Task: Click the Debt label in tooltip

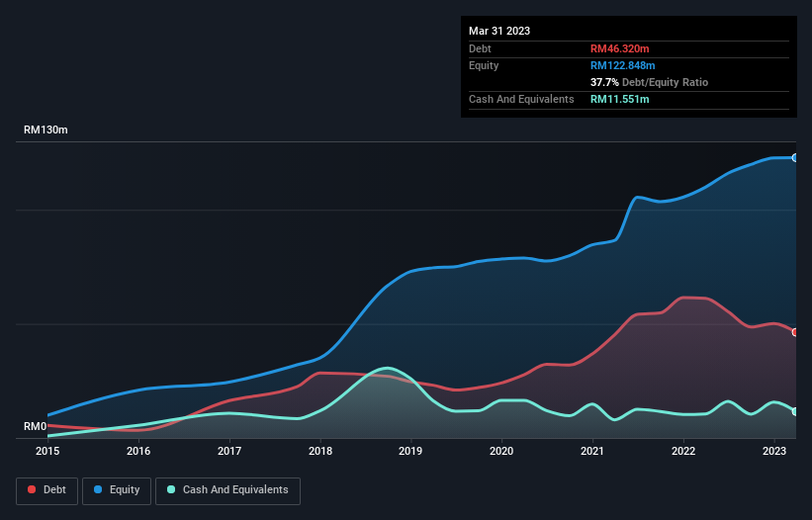Action: tap(480, 48)
